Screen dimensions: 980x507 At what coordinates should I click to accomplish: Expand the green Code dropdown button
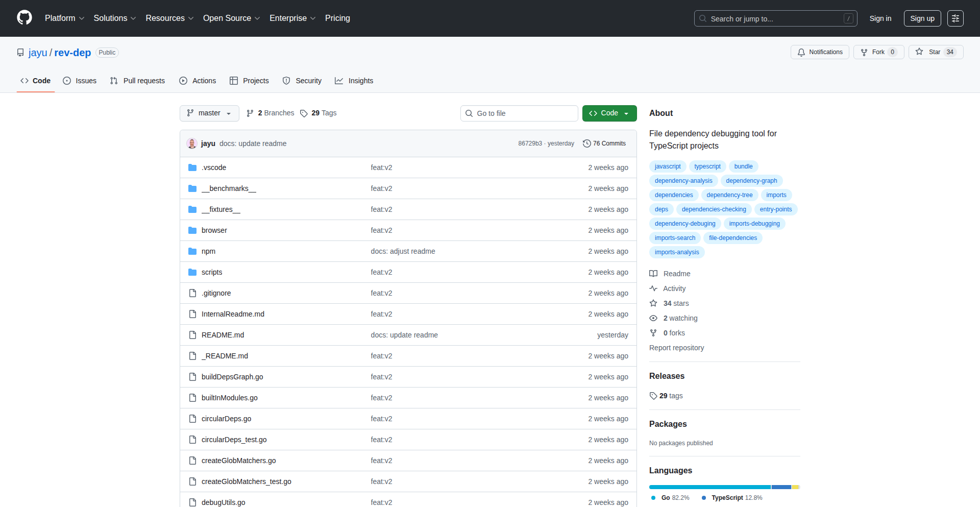coord(609,113)
